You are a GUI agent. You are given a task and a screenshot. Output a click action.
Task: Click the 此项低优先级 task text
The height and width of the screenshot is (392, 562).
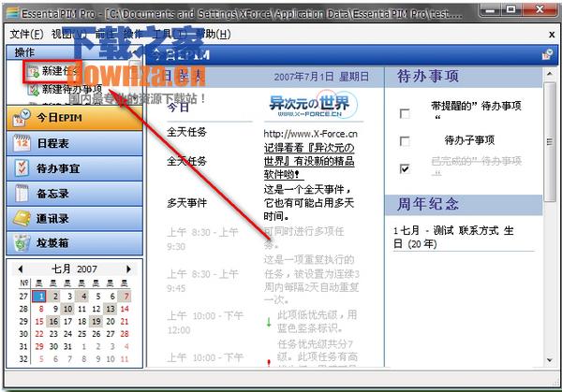(x=317, y=321)
